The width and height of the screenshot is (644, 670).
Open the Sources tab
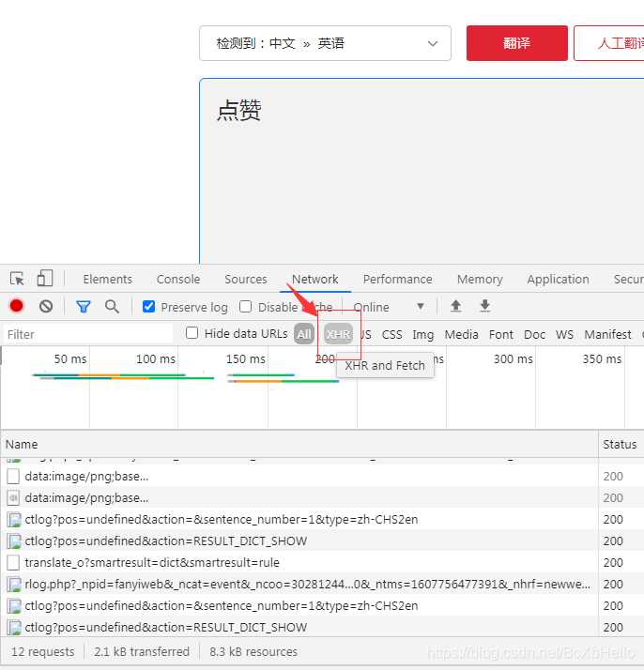246,279
